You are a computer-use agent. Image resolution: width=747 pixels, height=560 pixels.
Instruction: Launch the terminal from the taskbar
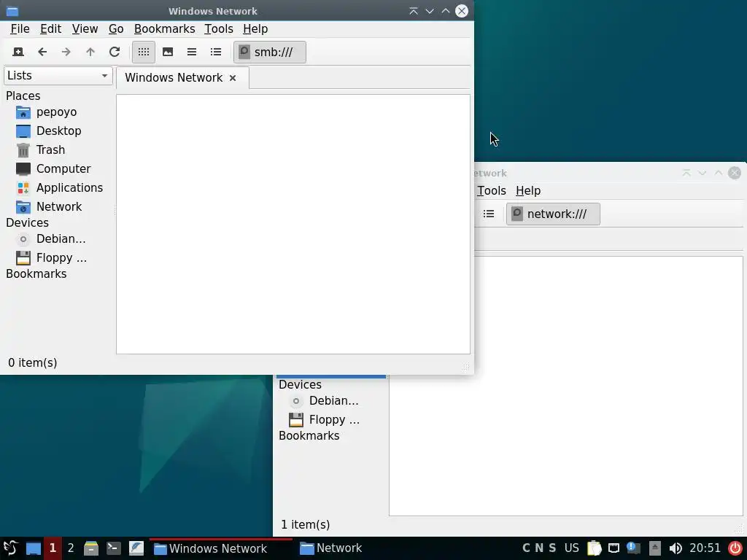coord(113,548)
